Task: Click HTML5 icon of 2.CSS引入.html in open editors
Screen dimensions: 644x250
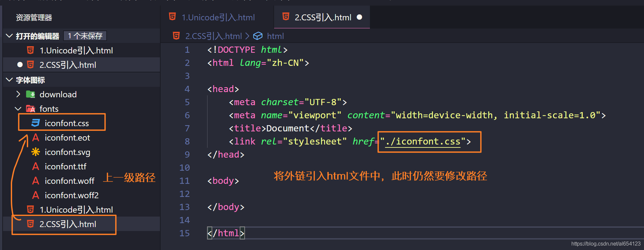Action: 30,64
